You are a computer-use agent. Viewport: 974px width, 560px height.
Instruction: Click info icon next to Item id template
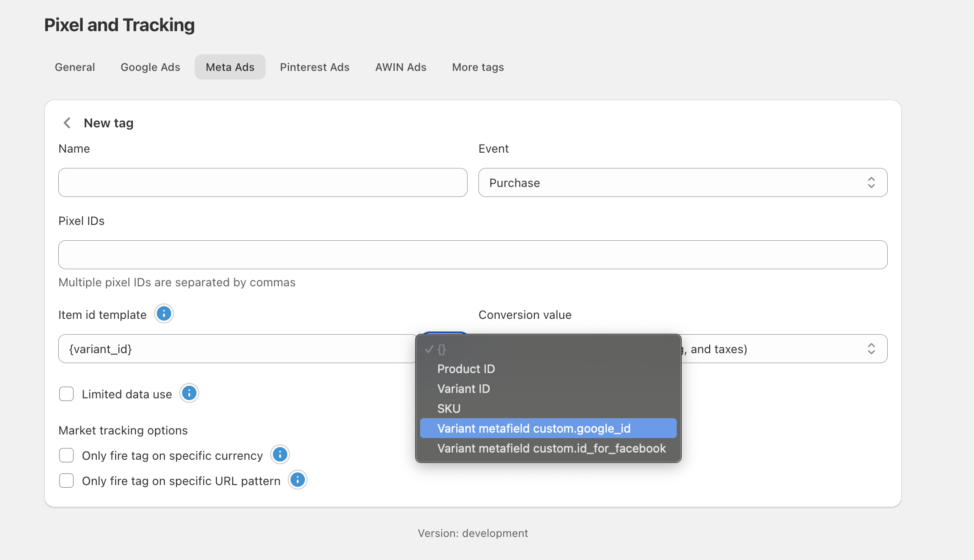point(164,313)
